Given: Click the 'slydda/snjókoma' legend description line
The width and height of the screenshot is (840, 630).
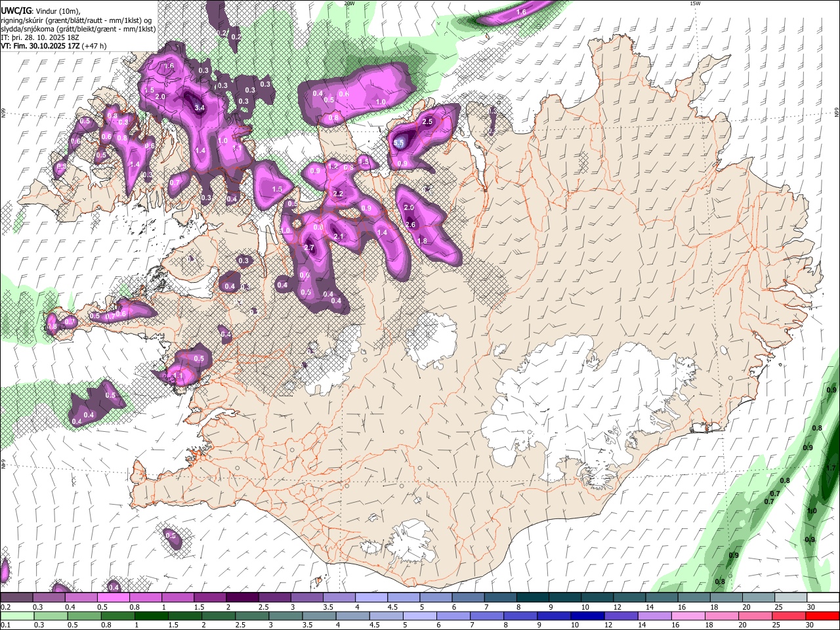Looking at the screenshot, I should coord(78,29).
